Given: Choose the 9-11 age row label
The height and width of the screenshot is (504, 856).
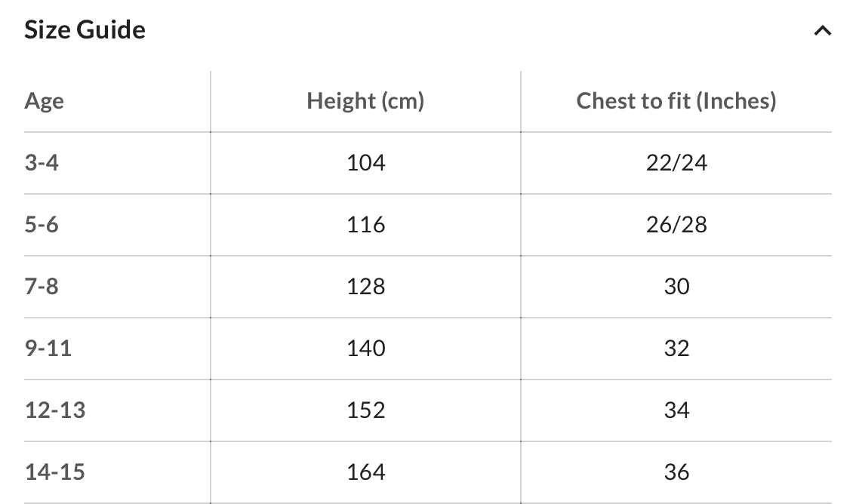Looking at the screenshot, I should (x=48, y=348).
